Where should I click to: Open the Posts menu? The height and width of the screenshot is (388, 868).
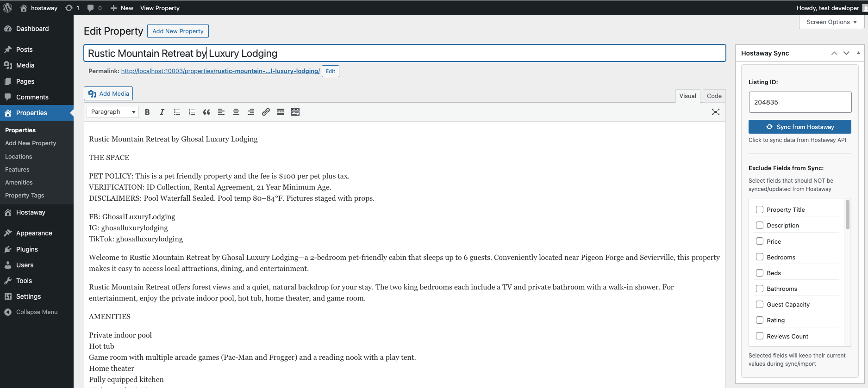(37, 49)
